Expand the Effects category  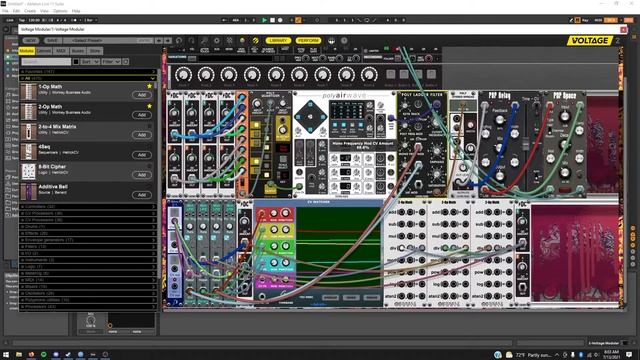click(x=88, y=233)
